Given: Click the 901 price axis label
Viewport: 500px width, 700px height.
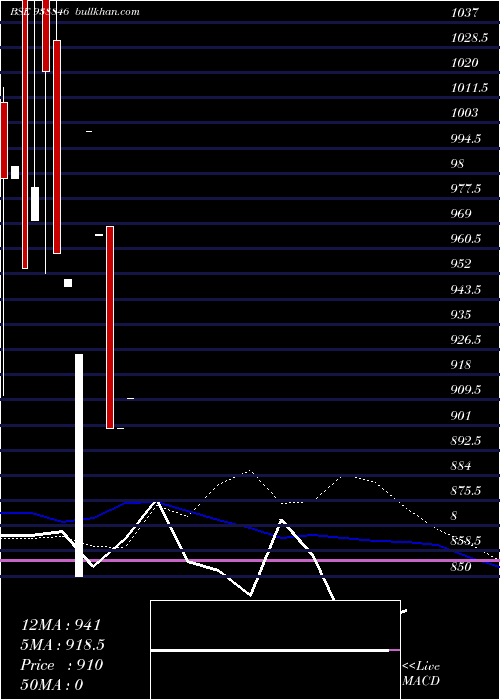Looking at the screenshot, I should click(461, 416).
